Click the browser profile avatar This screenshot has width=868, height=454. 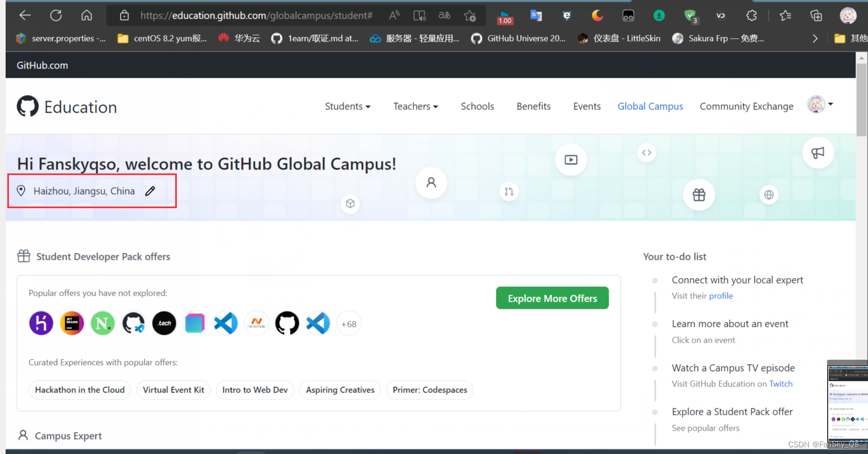pos(848,16)
